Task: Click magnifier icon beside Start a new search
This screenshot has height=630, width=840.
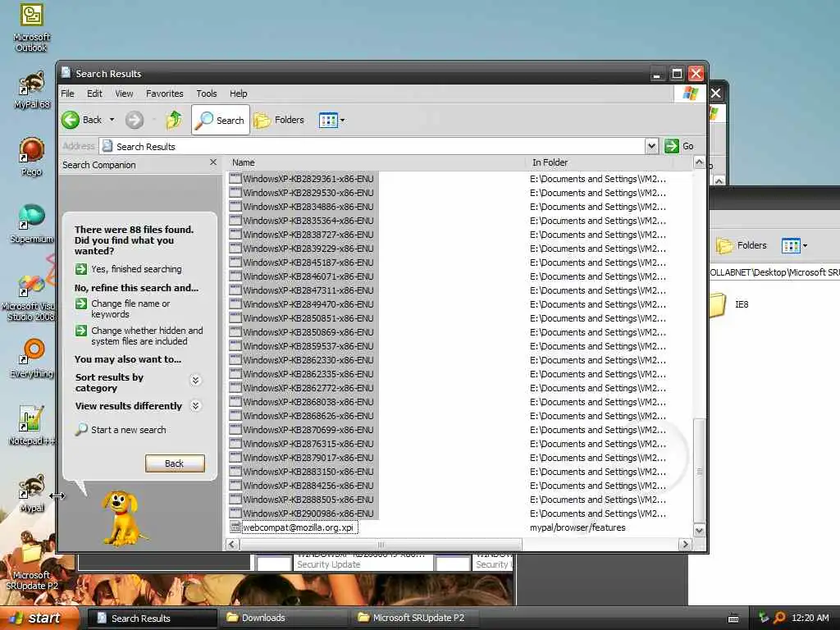Action: 81,430
